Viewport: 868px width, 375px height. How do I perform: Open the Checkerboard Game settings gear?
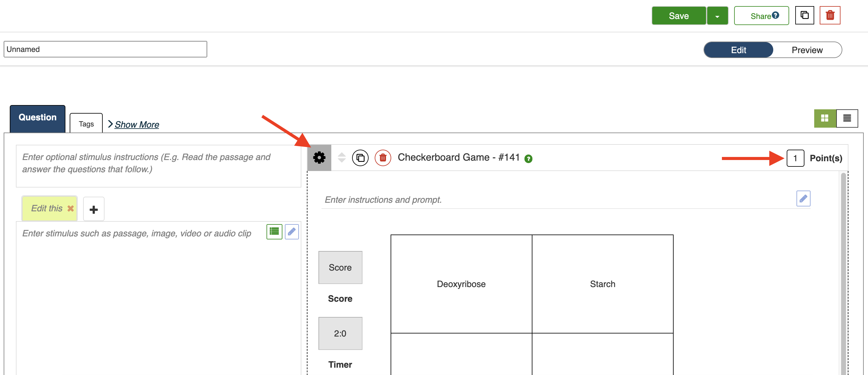(319, 158)
